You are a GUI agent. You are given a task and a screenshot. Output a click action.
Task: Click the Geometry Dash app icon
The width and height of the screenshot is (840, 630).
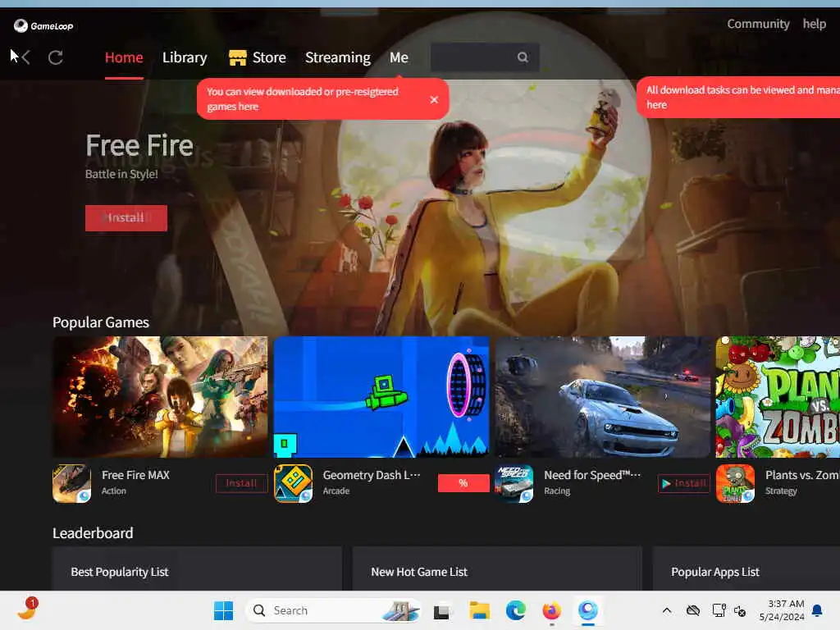[x=293, y=483]
